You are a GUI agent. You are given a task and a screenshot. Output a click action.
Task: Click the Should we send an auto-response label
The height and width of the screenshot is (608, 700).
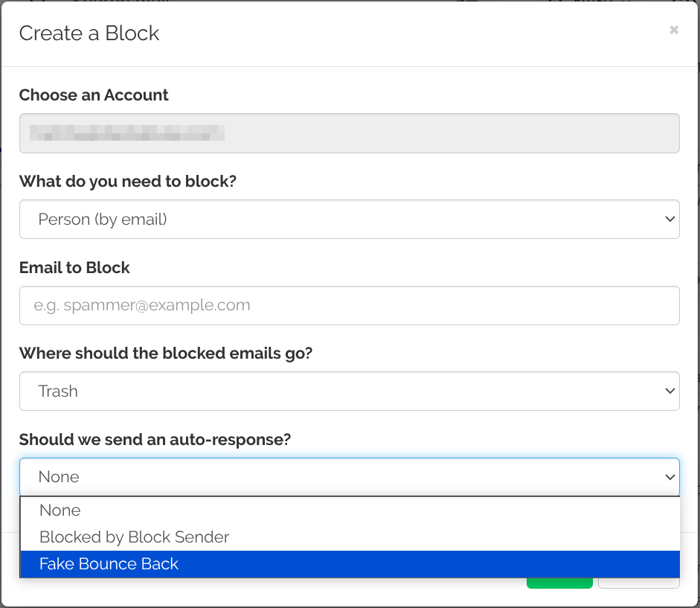point(155,440)
